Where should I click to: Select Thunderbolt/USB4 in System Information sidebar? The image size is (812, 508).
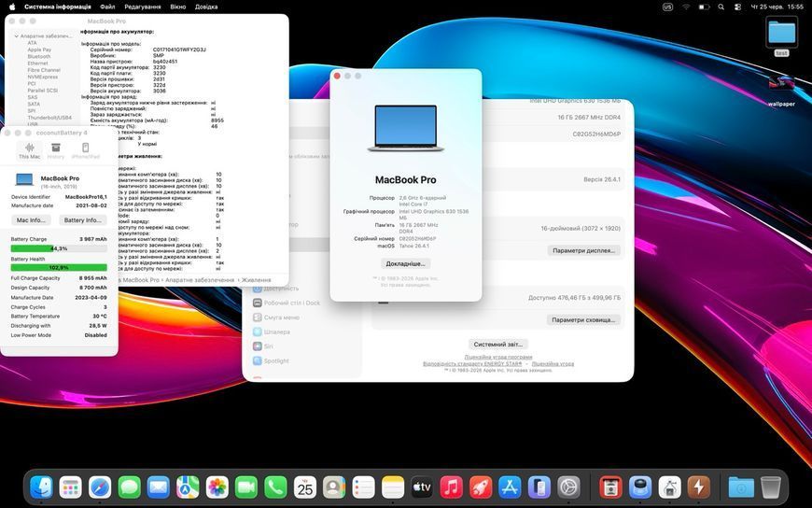[49, 118]
